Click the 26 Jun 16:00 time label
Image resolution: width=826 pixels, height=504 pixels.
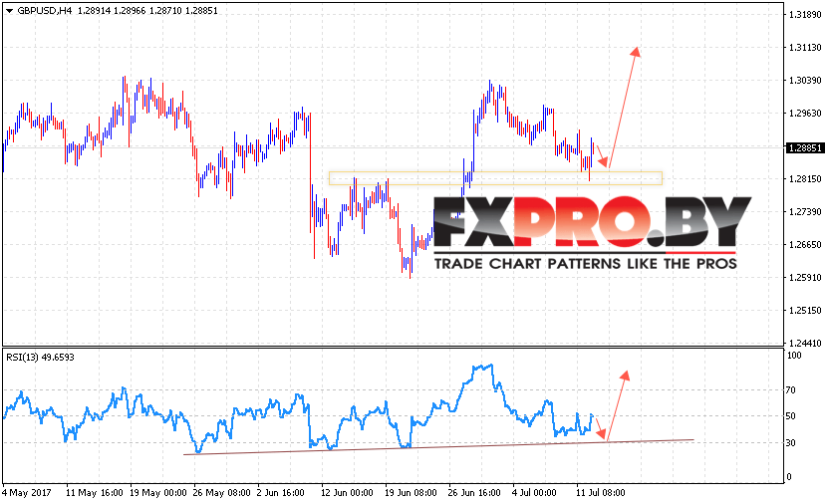coord(474,493)
